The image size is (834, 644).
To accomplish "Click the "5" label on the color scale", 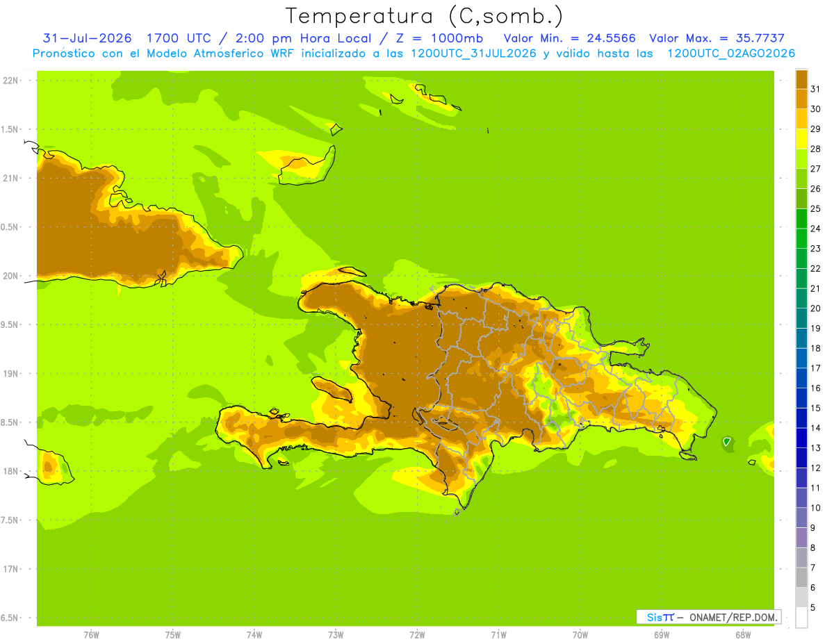I will click(x=813, y=608).
